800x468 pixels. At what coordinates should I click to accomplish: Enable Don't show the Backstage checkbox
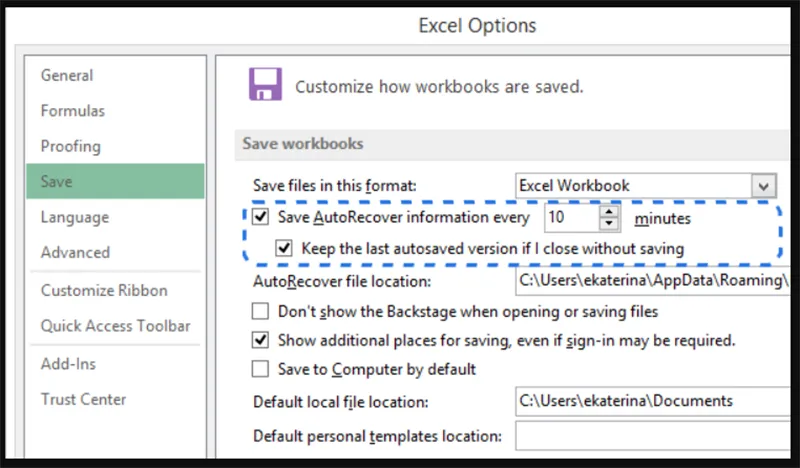260,311
